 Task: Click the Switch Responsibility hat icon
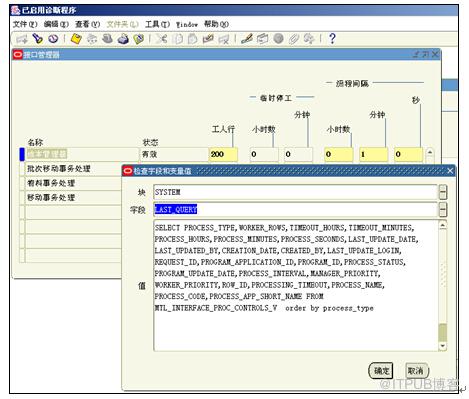tap(107, 39)
